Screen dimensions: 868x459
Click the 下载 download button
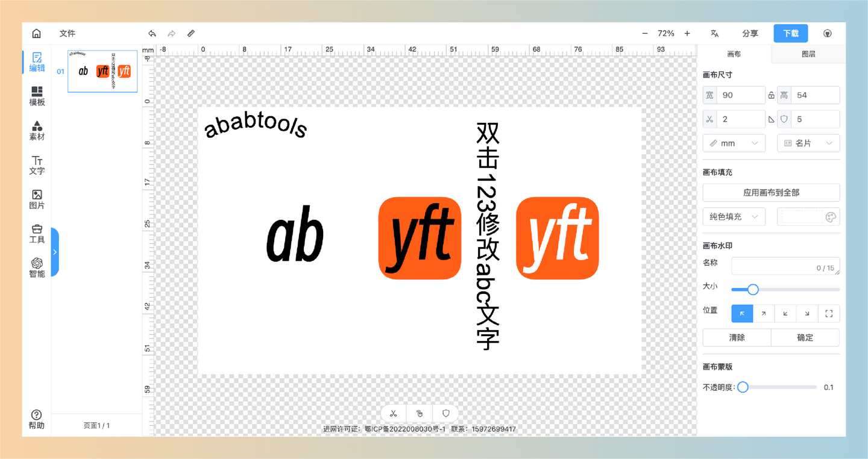click(x=790, y=33)
